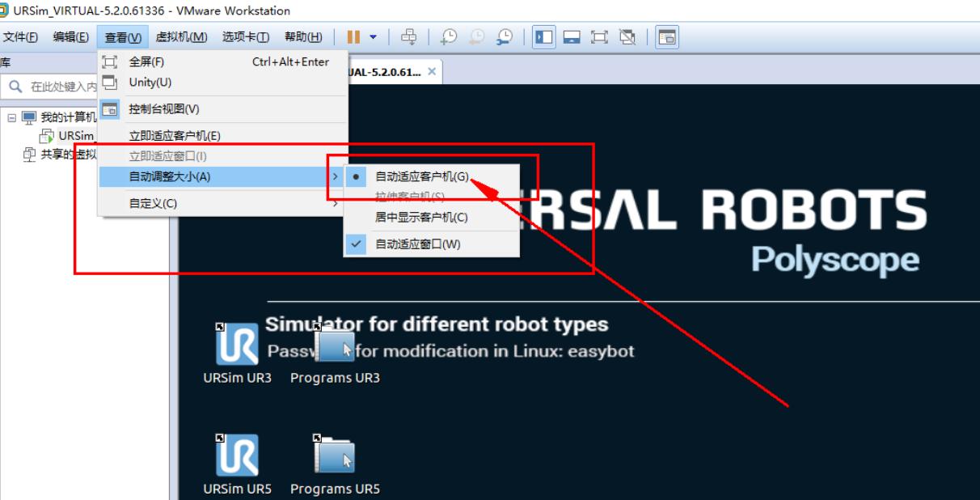Click the full screen toolbar icon
The image size is (980, 500).
coord(598,37)
